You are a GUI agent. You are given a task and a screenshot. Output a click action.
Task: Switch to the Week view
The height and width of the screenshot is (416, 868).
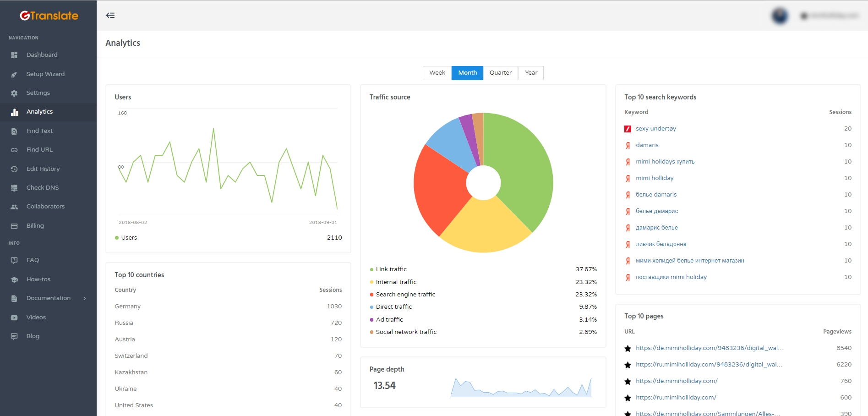click(x=437, y=72)
